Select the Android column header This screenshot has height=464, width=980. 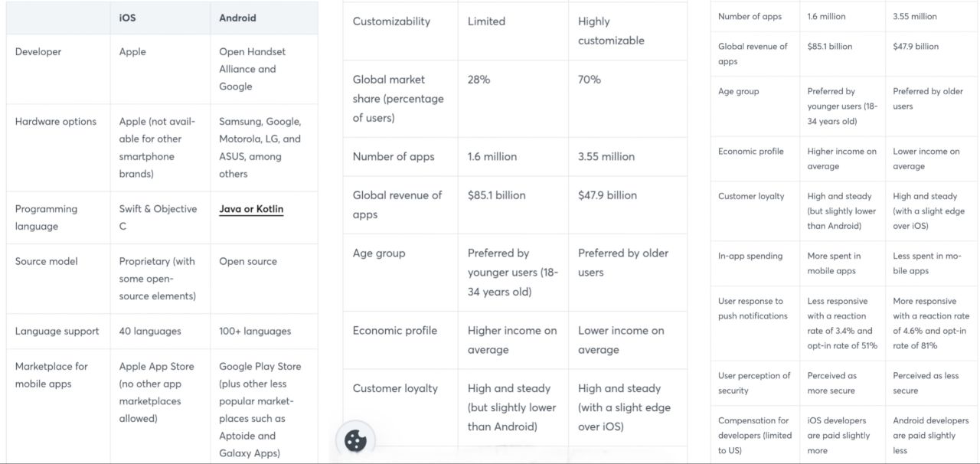coord(237,18)
